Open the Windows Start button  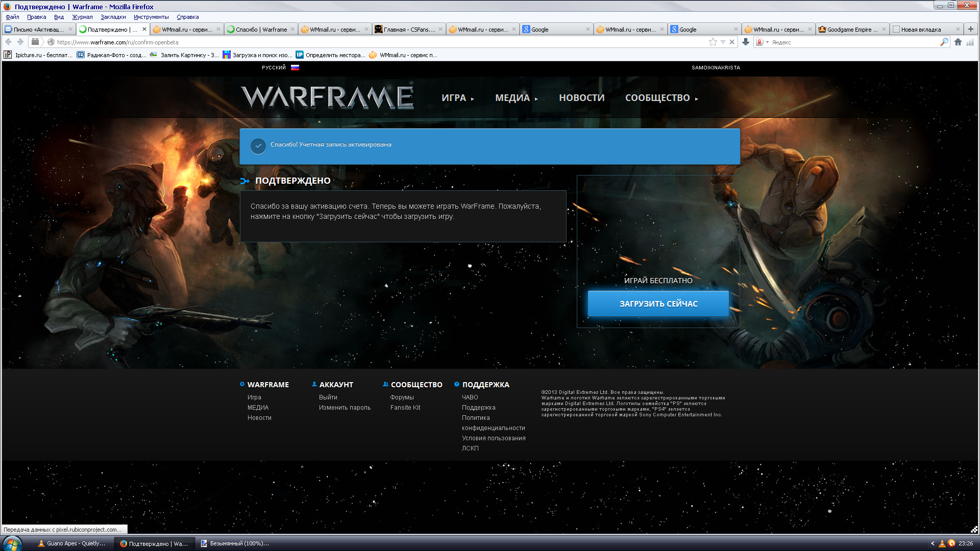point(12,543)
